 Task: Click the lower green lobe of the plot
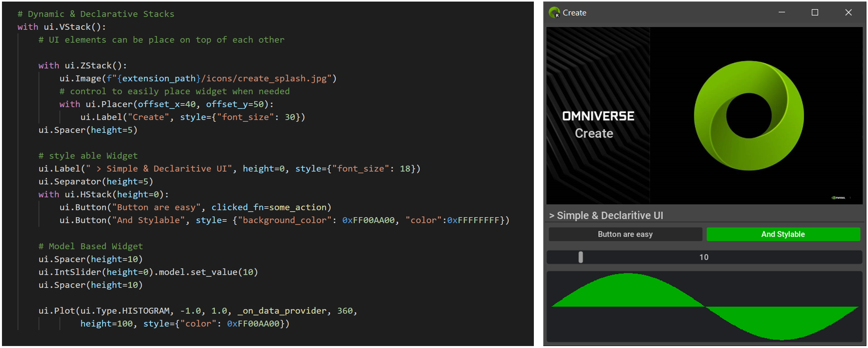(782, 322)
